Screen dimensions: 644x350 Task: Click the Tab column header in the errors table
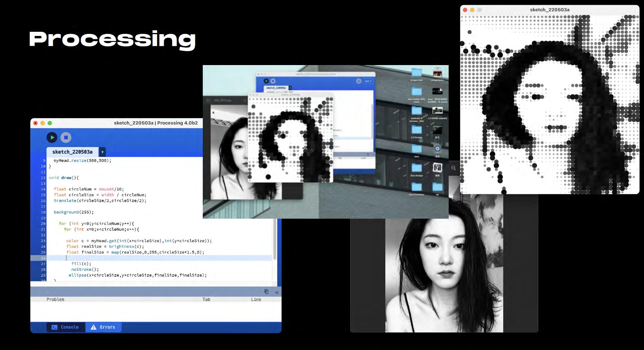(x=206, y=299)
